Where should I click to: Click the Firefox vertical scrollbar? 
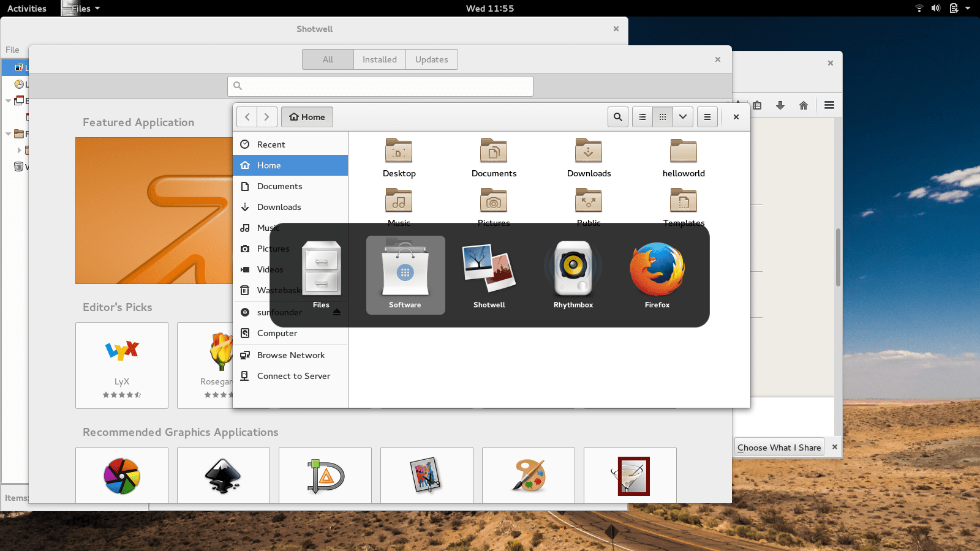pyautogui.click(x=838, y=257)
